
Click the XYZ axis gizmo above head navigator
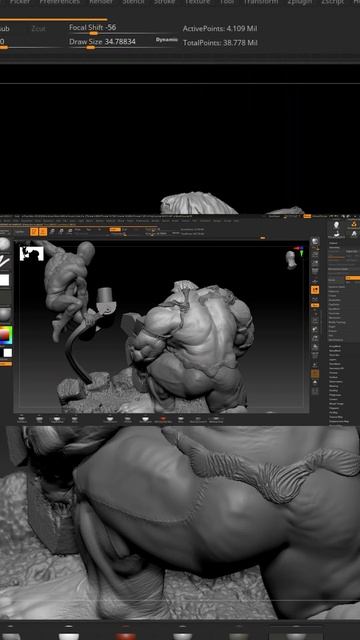click(301, 250)
